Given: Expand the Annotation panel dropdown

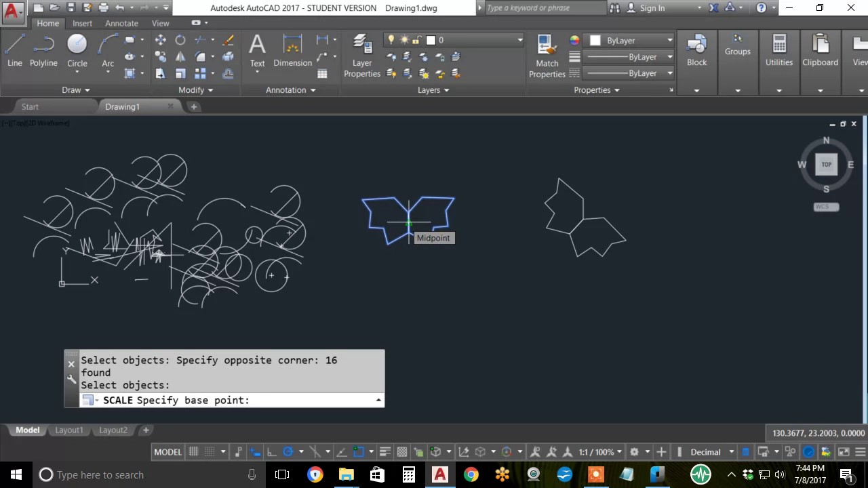Looking at the screenshot, I should point(291,89).
